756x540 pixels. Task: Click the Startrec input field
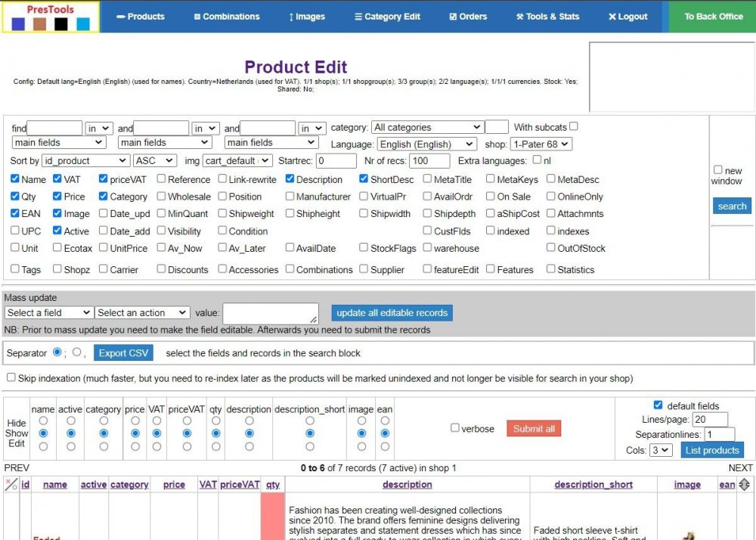click(336, 160)
